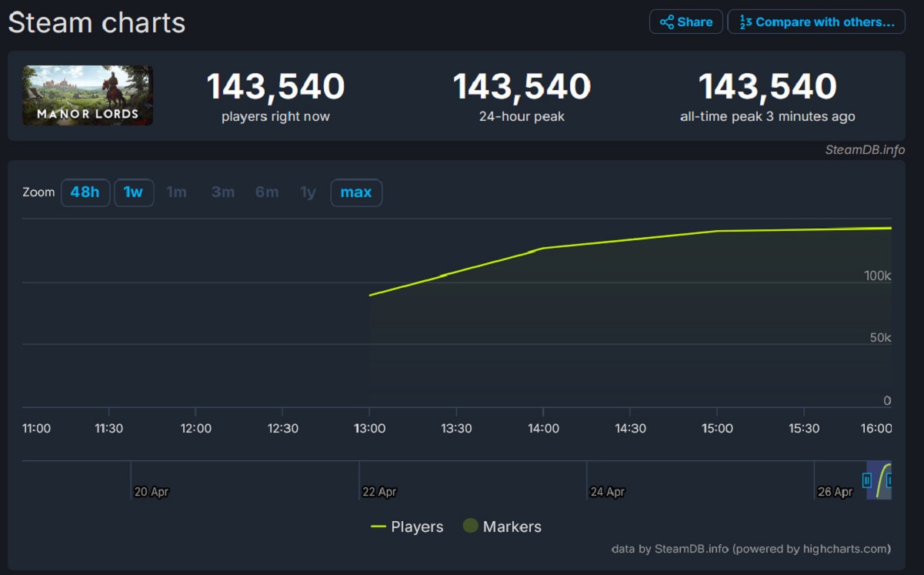The width and height of the screenshot is (924, 575).
Task: Click the 13:00 axis label
Action: click(x=369, y=429)
